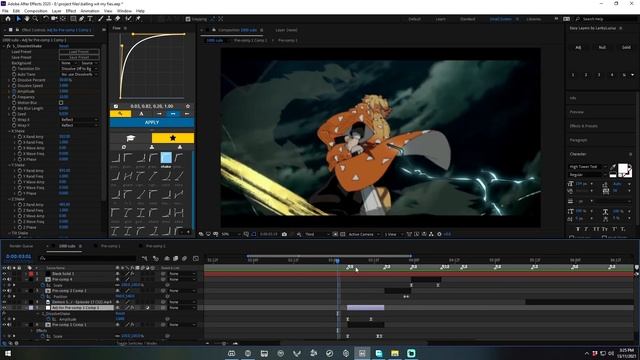Click the Solid button in Easy Layers

coord(626,47)
